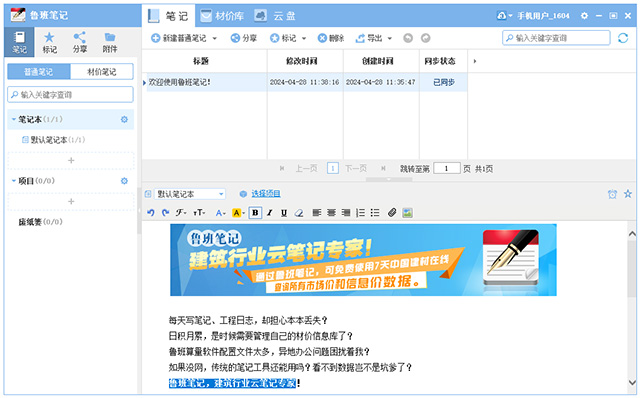Open the 导出 export dropdown

tap(390, 38)
